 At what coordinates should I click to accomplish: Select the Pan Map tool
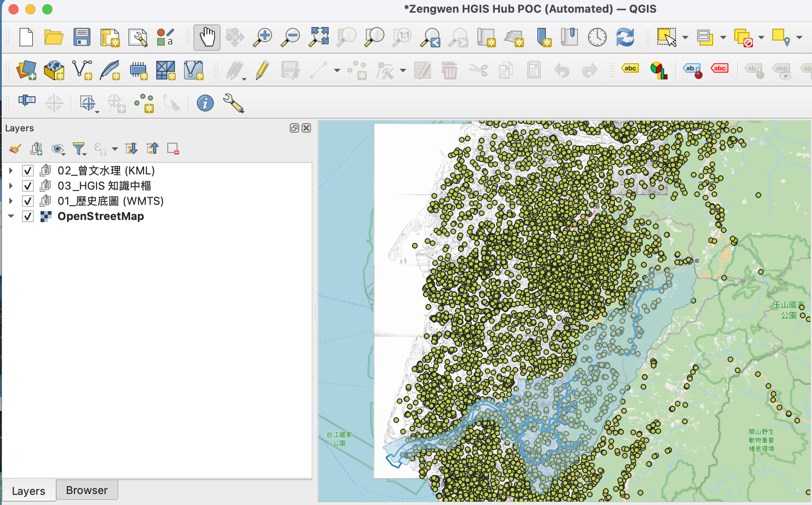point(207,37)
